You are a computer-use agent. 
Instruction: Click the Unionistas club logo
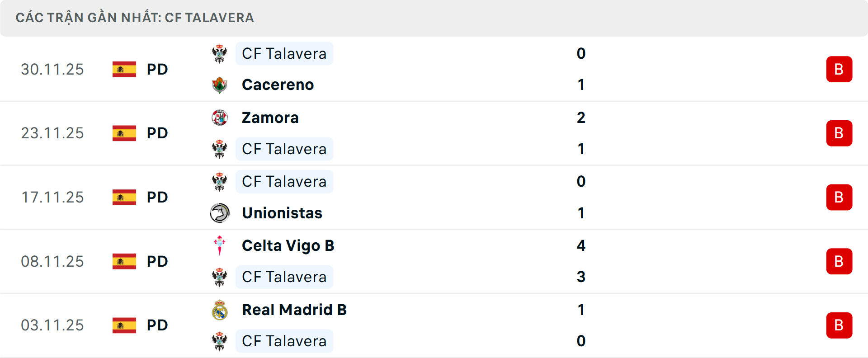point(220,213)
